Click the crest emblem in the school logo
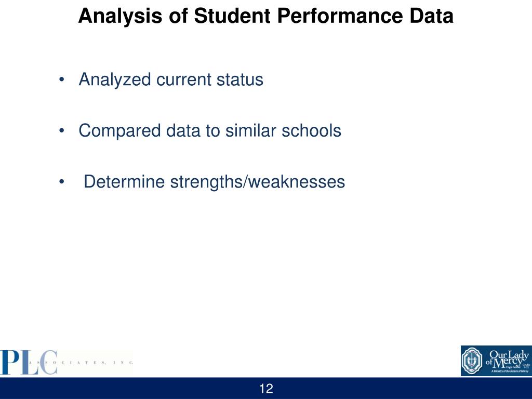Viewport: 532px width, 399px height. 473,360
